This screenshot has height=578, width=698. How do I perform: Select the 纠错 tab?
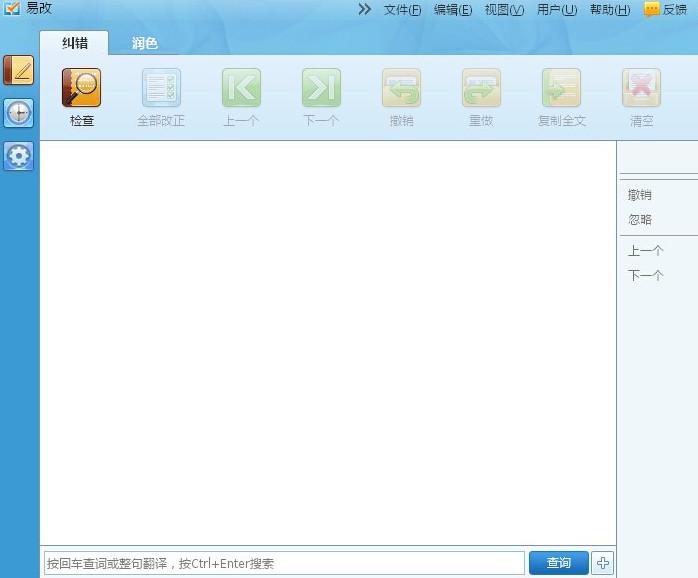point(75,43)
